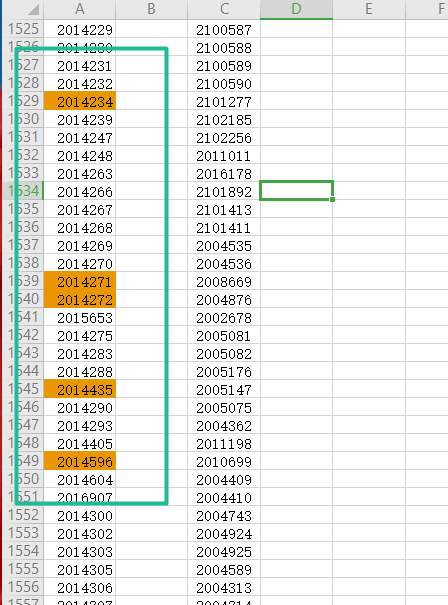Select row header 1555

23,569
